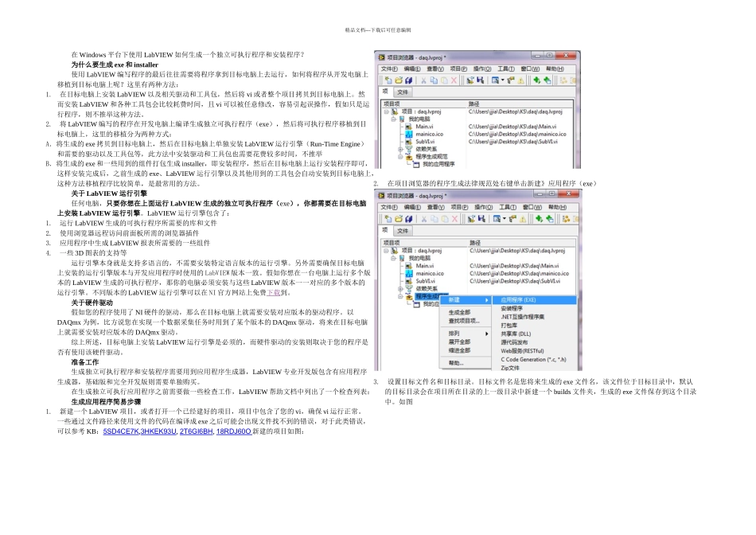This screenshot has height=535, width=756.
Task: Open the 排列 submenu in the context menu
Action: tap(465, 334)
